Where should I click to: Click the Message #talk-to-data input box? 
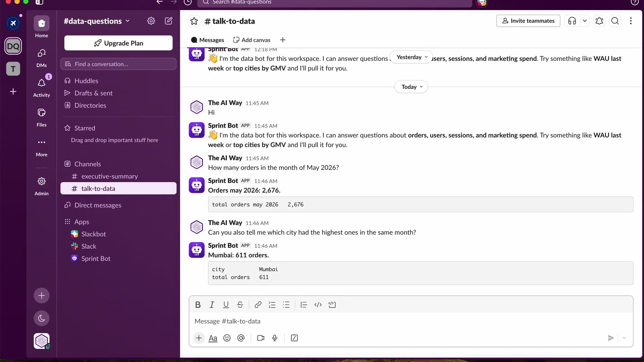411,321
